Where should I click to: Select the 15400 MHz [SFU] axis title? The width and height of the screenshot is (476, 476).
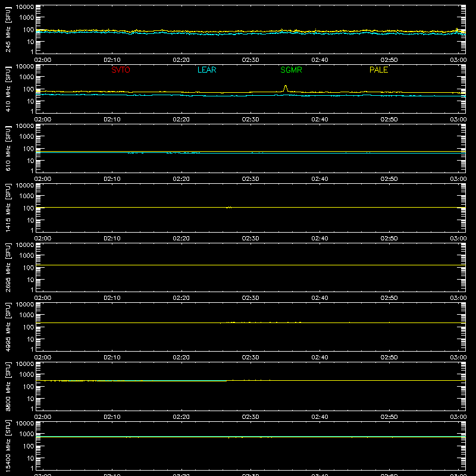click(8, 446)
